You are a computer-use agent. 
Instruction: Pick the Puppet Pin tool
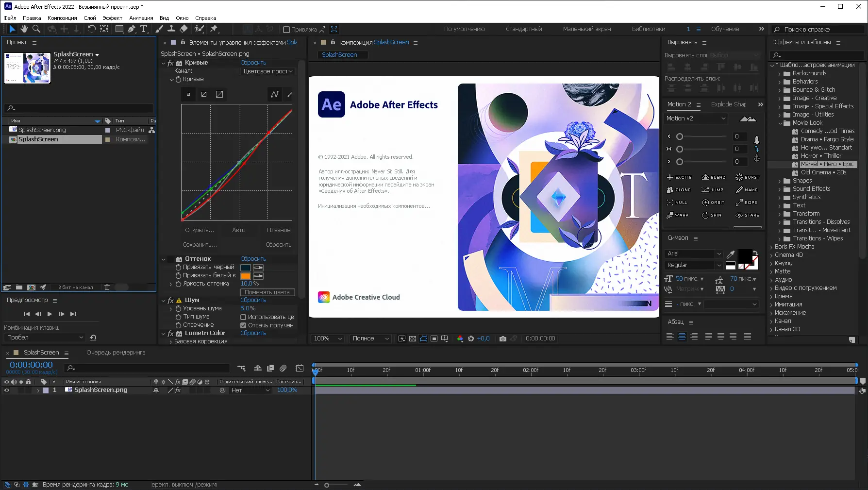(x=214, y=29)
